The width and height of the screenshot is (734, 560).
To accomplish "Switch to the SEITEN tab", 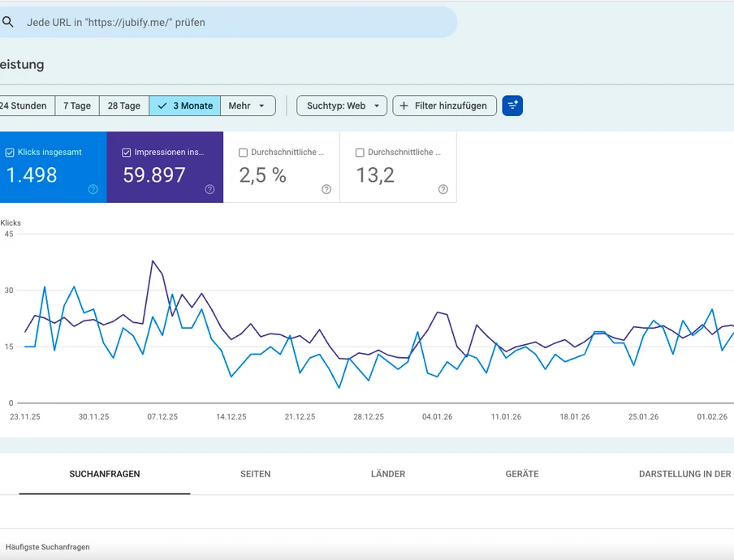I will [255, 474].
